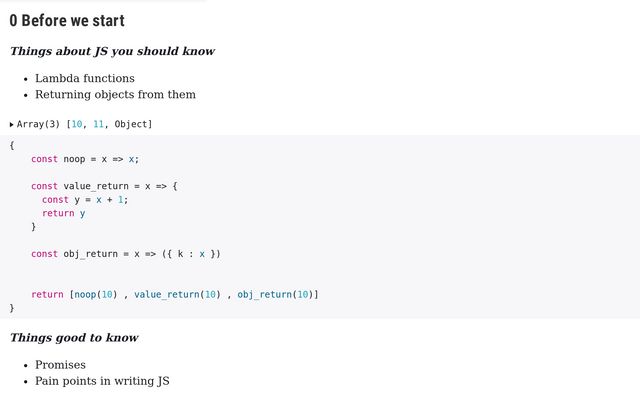Expand the Array(3) disclosure triangle
This screenshot has width=640, height=400.
coord(12,125)
